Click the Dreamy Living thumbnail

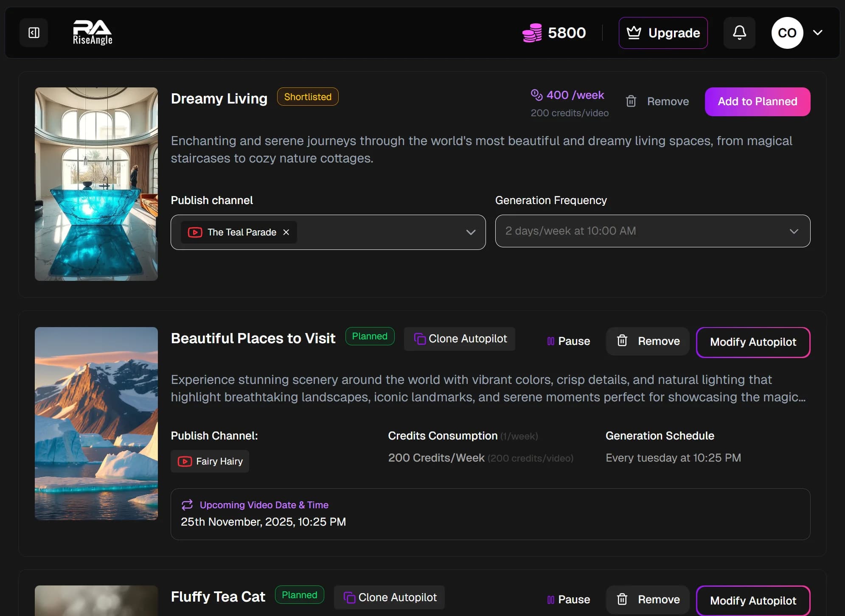96,184
